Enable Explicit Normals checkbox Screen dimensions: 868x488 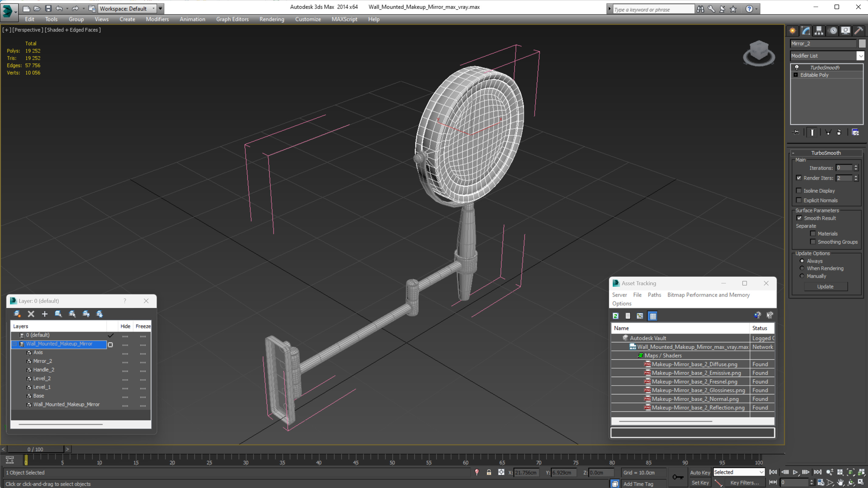click(x=799, y=200)
